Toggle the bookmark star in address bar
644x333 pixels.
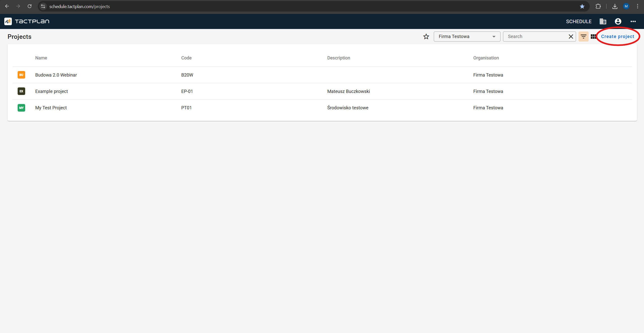click(x=582, y=6)
